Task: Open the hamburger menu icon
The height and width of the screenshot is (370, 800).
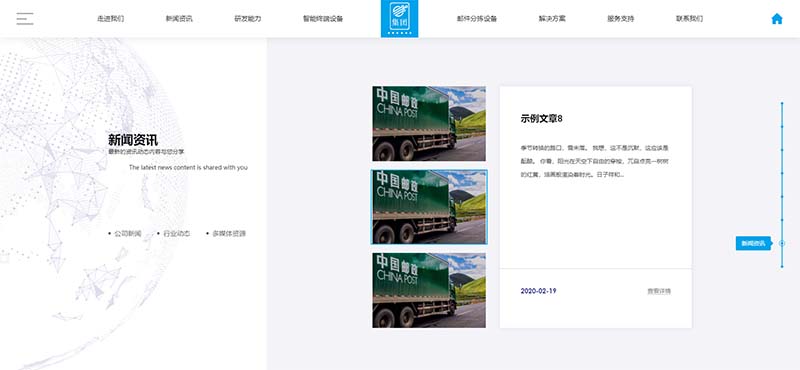Action: pyautogui.click(x=24, y=19)
